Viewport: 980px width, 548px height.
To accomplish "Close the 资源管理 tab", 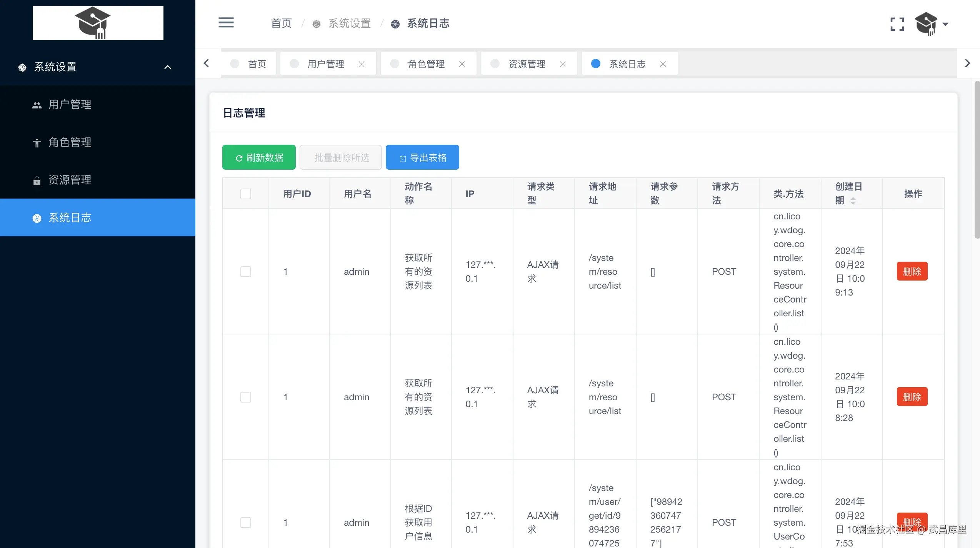I will point(563,64).
